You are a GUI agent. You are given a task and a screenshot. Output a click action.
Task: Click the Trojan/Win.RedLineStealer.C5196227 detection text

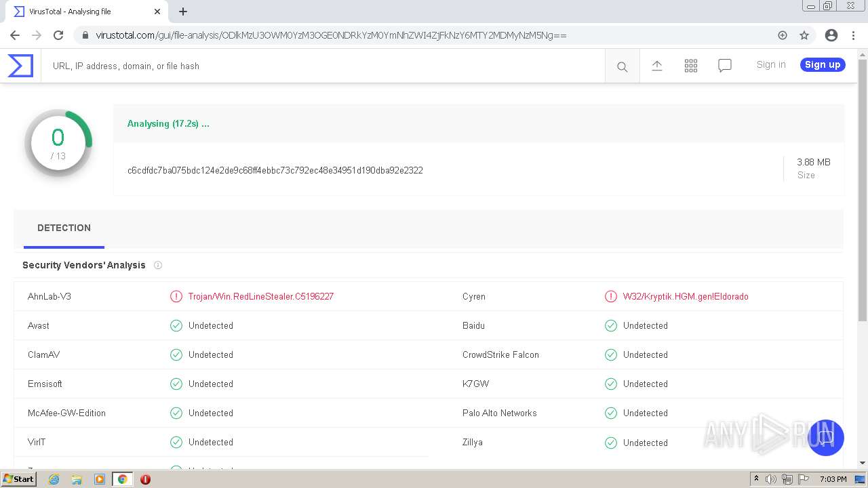261,296
